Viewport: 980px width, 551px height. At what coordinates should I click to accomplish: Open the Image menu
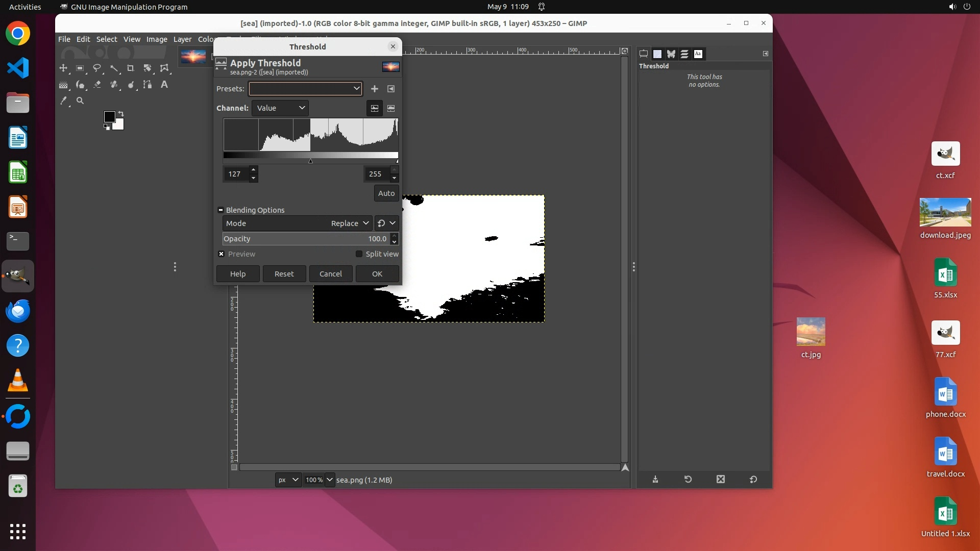(x=156, y=39)
